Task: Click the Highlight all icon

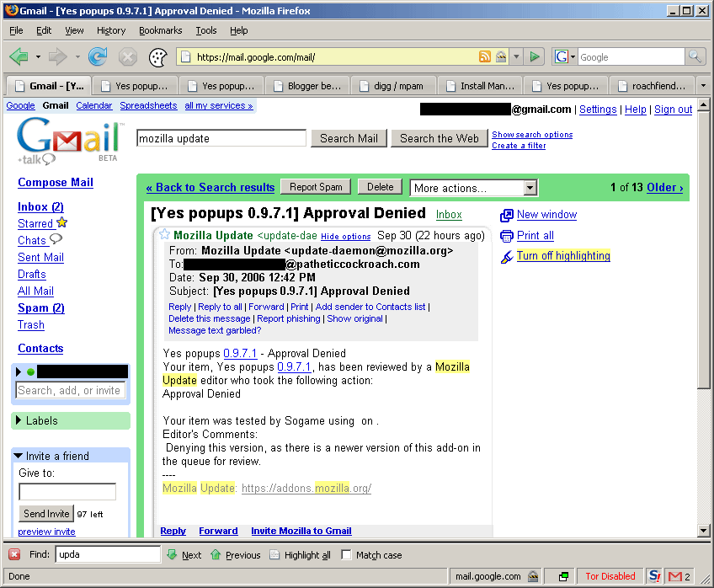Action: tap(274, 554)
